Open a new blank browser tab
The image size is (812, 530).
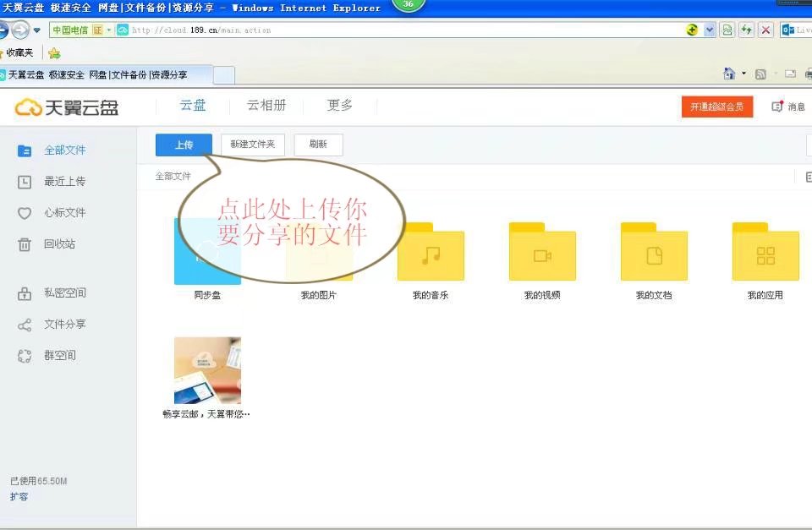pos(223,75)
